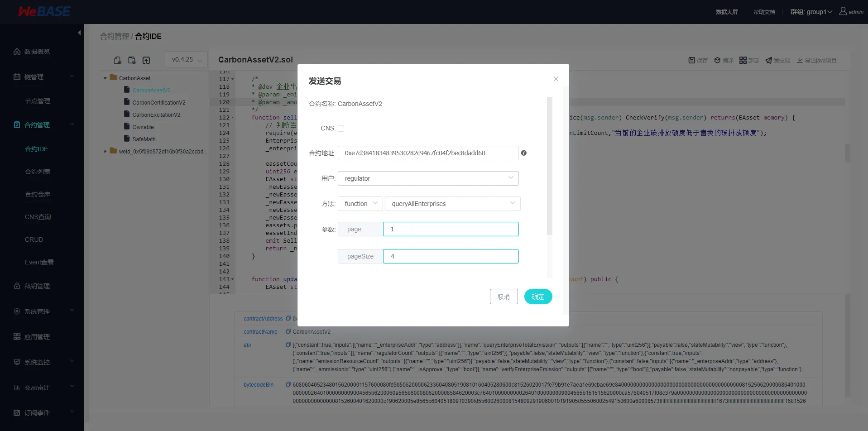Click the 发交易 send transaction toolbar button
868x431 pixels.
tap(777, 60)
